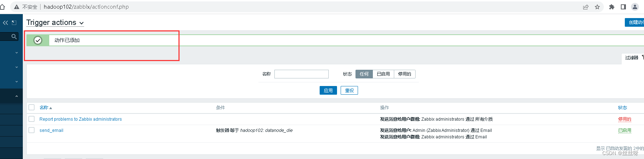The width and height of the screenshot is (644, 159).
Task: Click the browser home icon
Action: point(3,7)
